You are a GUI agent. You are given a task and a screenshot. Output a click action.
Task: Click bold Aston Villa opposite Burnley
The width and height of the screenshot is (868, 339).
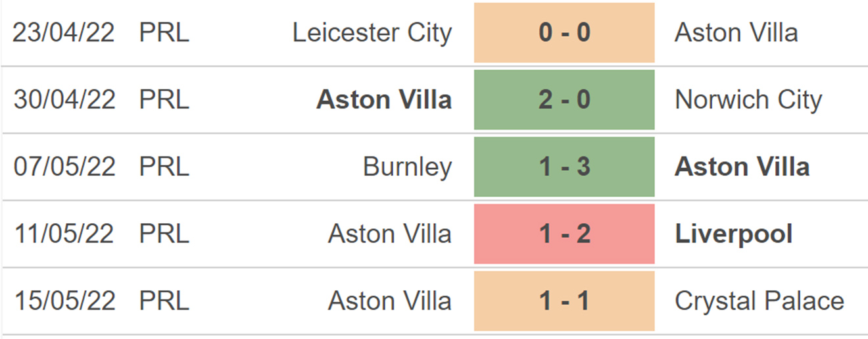[x=742, y=167]
